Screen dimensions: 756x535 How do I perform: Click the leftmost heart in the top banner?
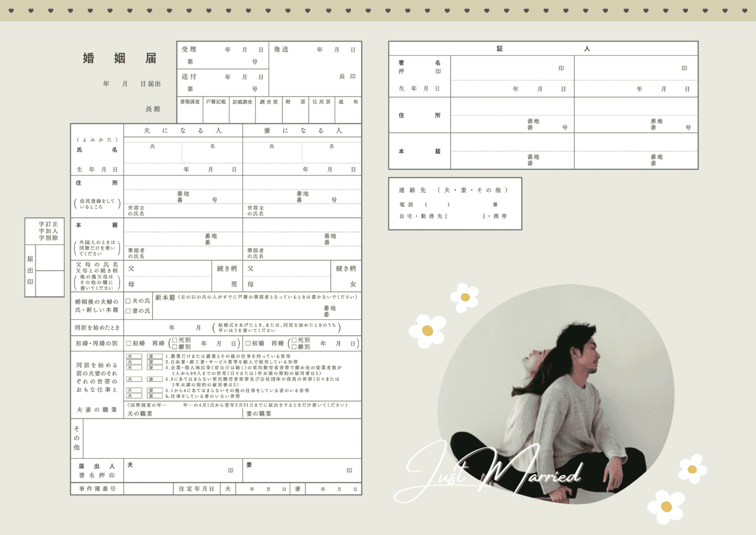tap(11, 10)
